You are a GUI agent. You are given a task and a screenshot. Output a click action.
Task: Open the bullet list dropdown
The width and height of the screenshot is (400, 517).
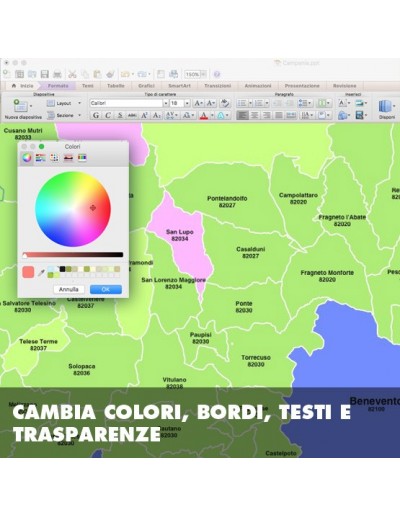(250, 103)
